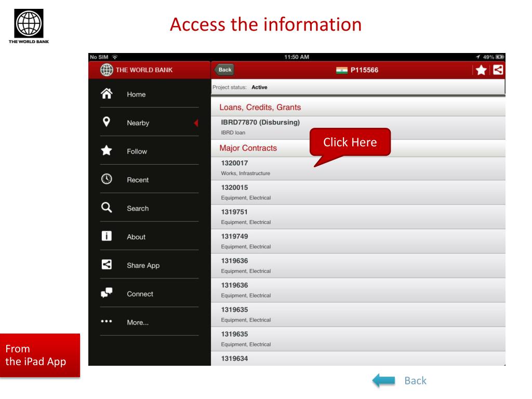Open the Recent menu item
Viewport: 532px width, 399px height.
tap(149, 179)
